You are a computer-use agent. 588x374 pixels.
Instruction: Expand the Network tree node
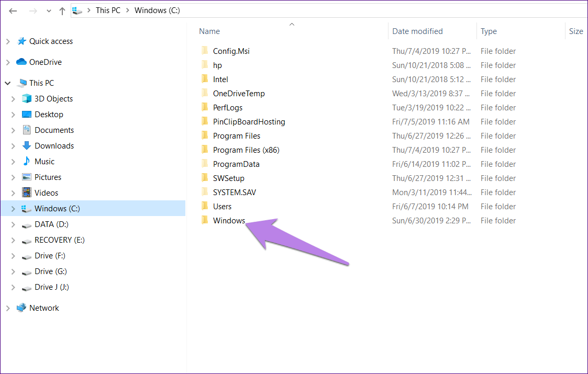pos(8,308)
